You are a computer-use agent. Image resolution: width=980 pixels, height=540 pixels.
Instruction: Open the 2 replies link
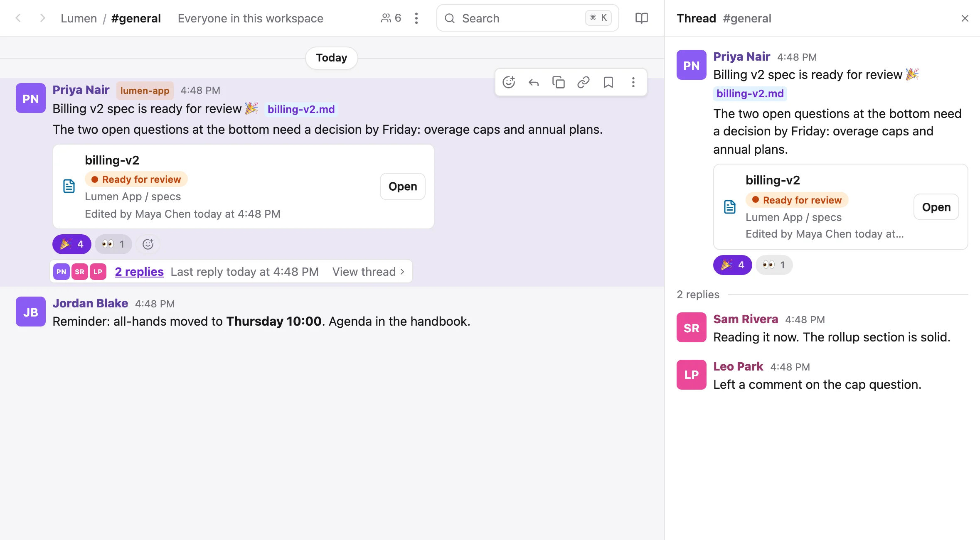click(x=139, y=272)
